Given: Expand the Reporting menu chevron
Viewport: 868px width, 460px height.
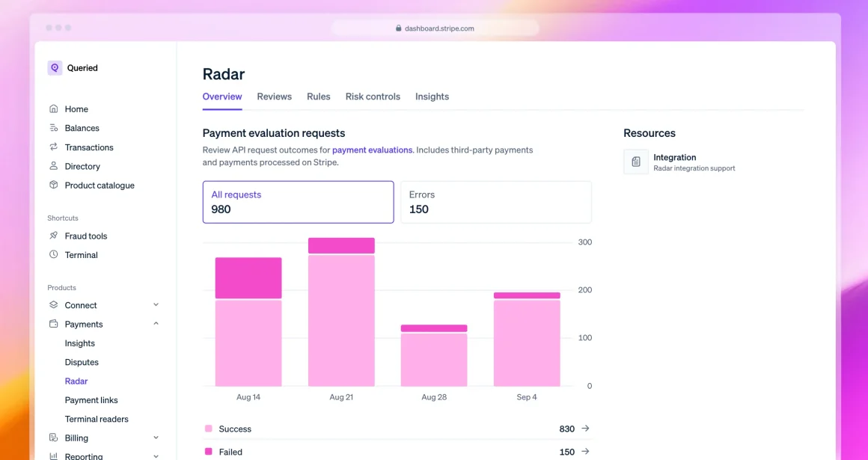Looking at the screenshot, I should click(156, 457).
